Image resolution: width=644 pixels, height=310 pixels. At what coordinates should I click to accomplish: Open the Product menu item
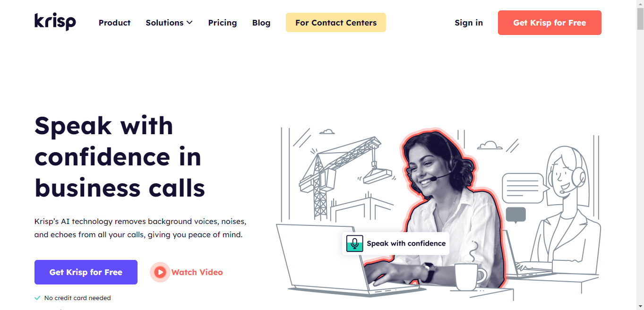coord(114,23)
